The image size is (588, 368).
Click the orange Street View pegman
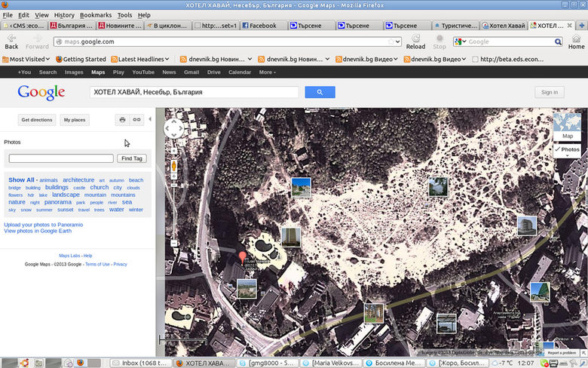coord(174,166)
